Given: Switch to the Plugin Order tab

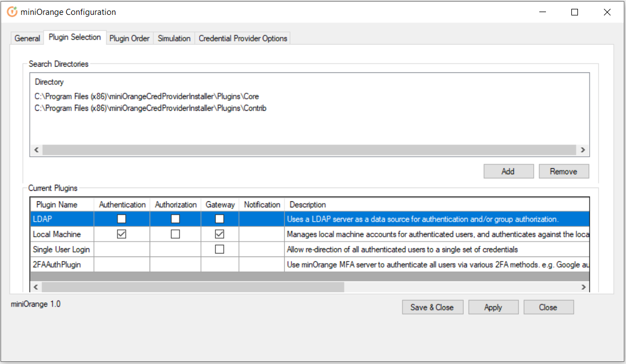Looking at the screenshot, I should tap(129, 38).
